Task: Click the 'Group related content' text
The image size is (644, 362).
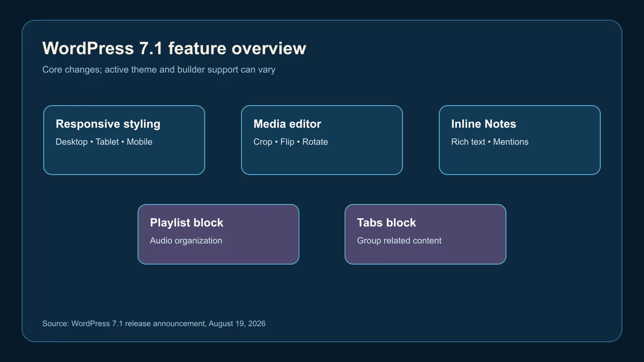Action: click(x=399, y=241)
